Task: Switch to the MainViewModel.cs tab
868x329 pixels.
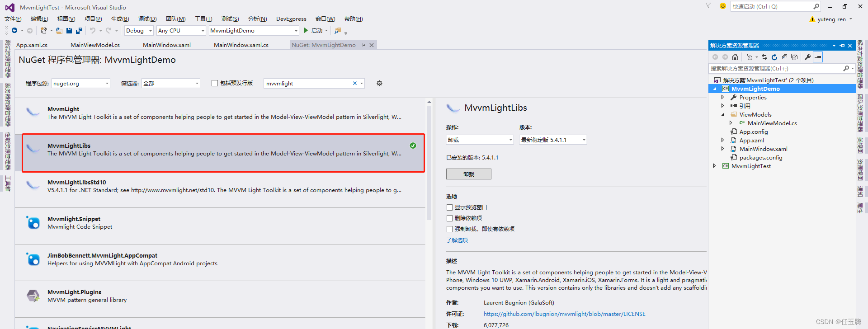Action: [95, 45]
